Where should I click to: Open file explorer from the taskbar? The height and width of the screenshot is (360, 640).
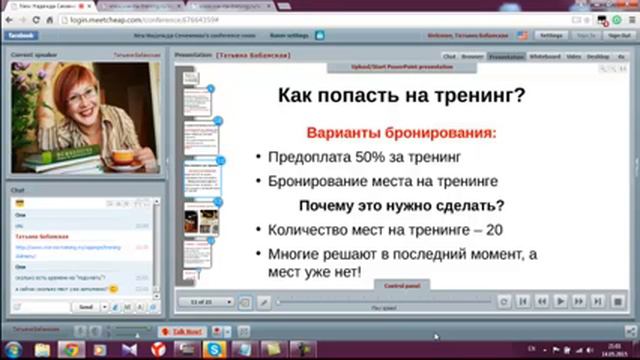click(x=42, y=350)
